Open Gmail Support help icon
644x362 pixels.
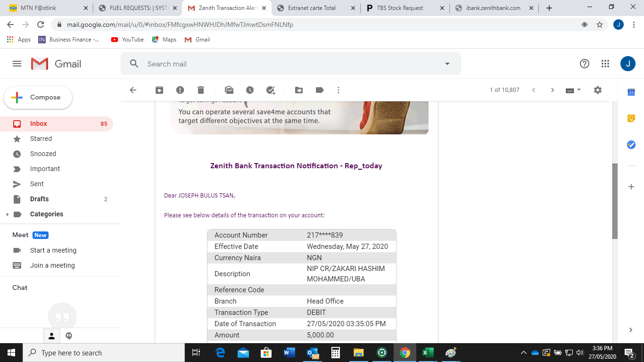click(x=585, y=64)
